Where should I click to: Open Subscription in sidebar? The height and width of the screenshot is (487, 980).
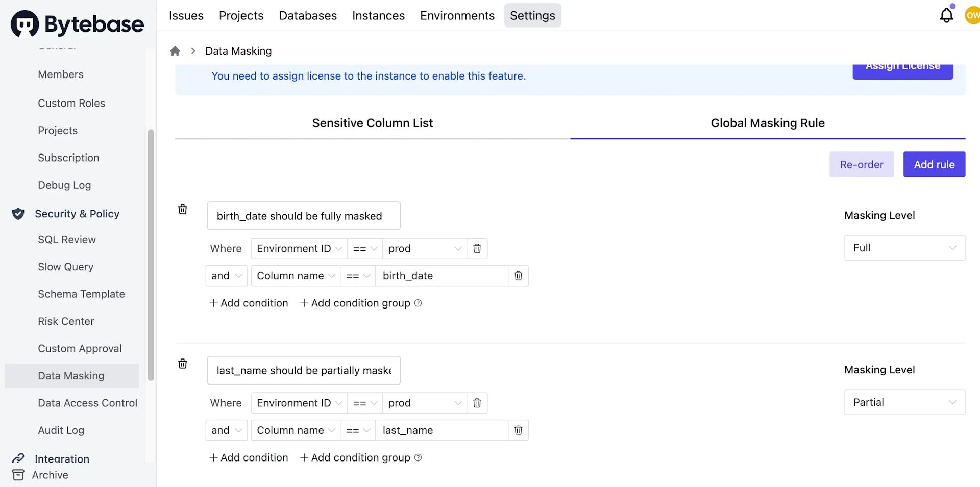[x=68, y=158]
